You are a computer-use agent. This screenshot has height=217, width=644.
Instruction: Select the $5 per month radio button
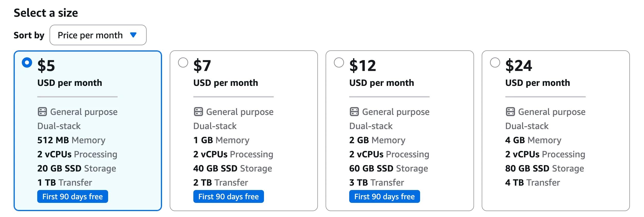click(x=27, y=62)
